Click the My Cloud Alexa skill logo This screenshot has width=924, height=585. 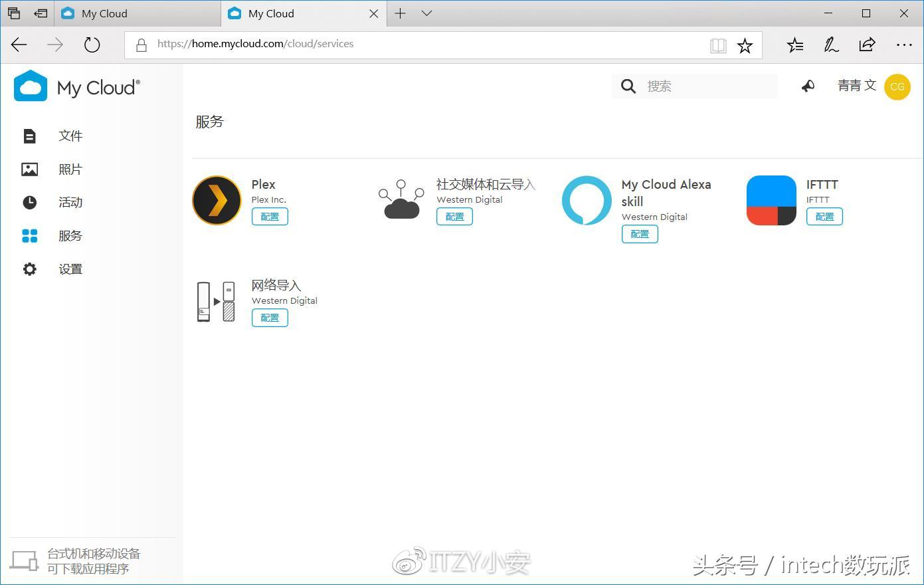(x=587, y=199)
